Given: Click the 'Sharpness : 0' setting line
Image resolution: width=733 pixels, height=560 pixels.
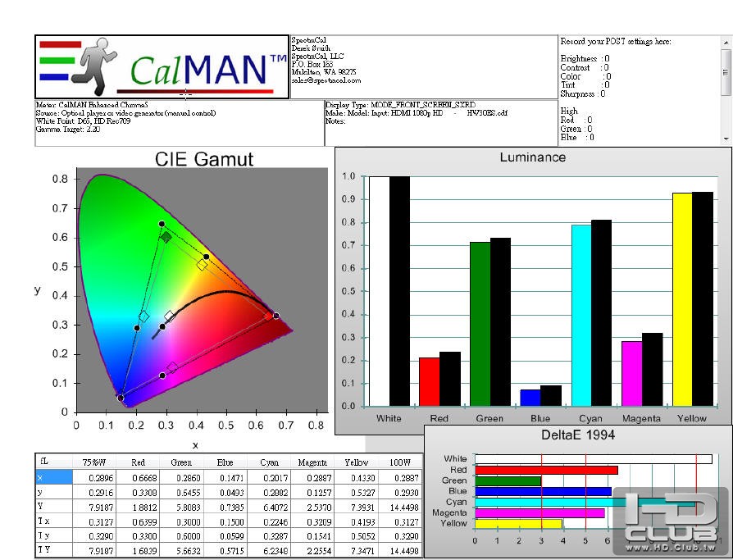Looking at the screenshot, I should click(583, 93).
